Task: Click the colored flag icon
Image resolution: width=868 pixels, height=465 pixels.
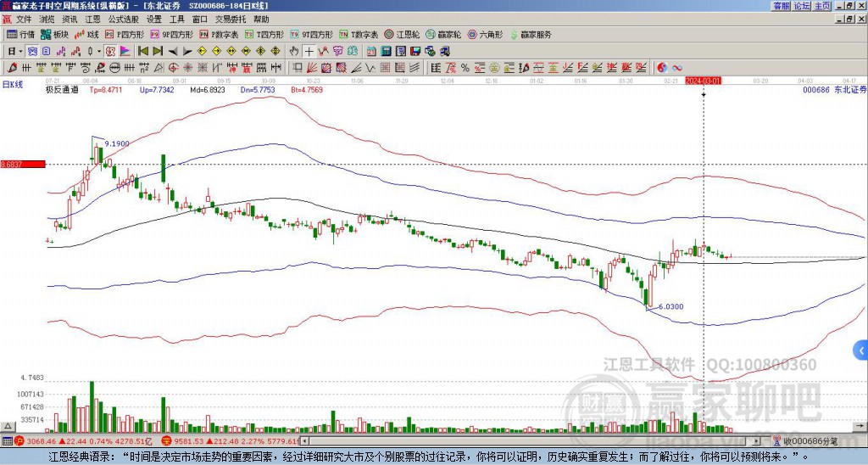Action: [125, 52]
